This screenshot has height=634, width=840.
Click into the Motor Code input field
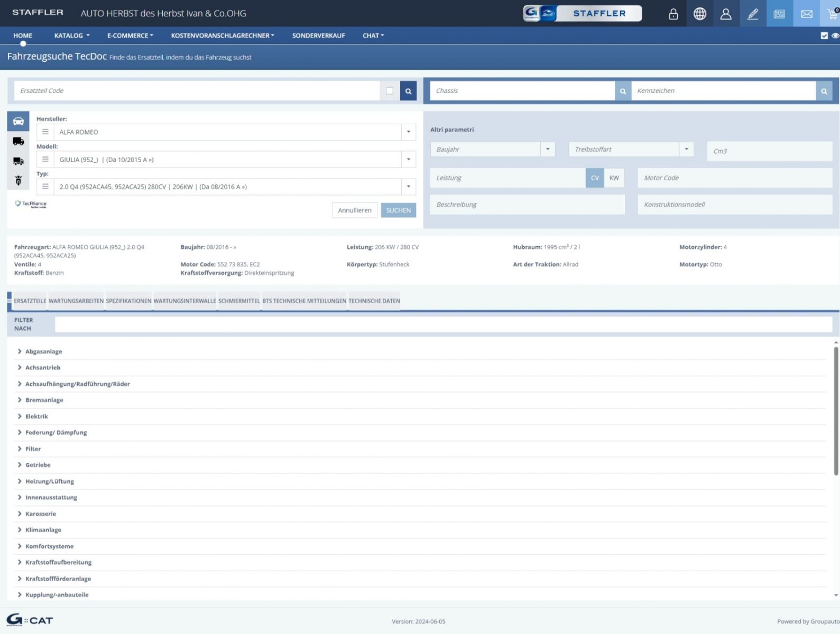(x=735, y=178)
